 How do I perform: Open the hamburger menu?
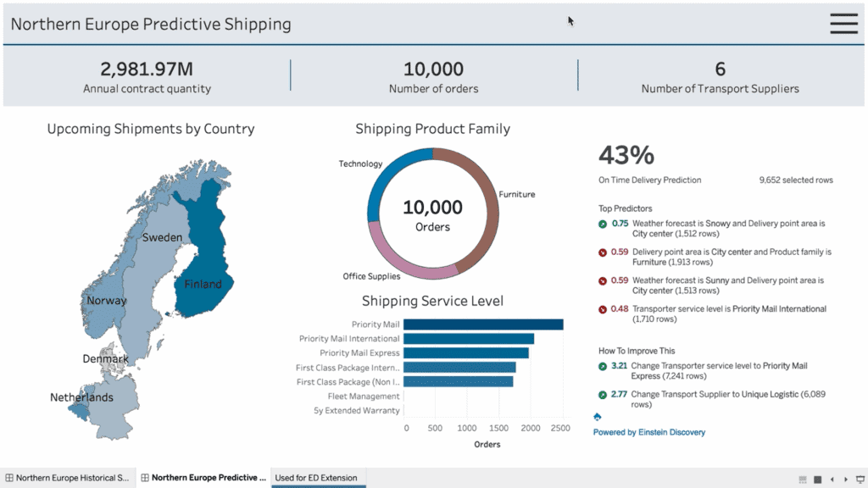point(843,24)
